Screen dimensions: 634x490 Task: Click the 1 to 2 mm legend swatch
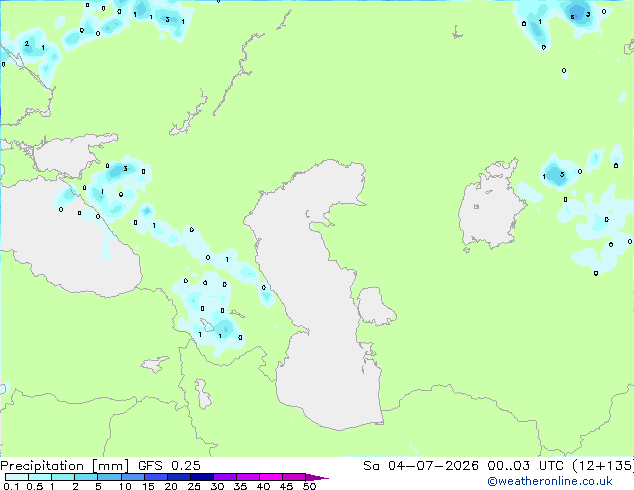pos(63,477)
